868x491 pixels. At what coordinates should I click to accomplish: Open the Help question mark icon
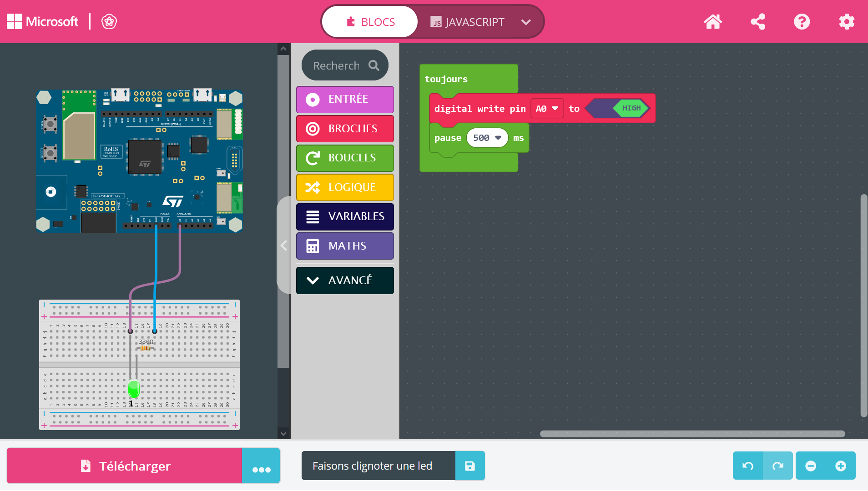tap(802, 22)
